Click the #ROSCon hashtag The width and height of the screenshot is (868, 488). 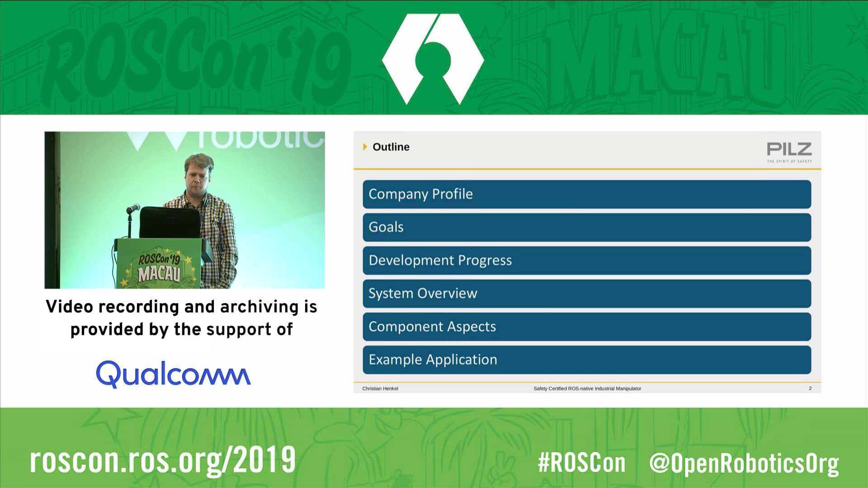click(x=582, y=463)
